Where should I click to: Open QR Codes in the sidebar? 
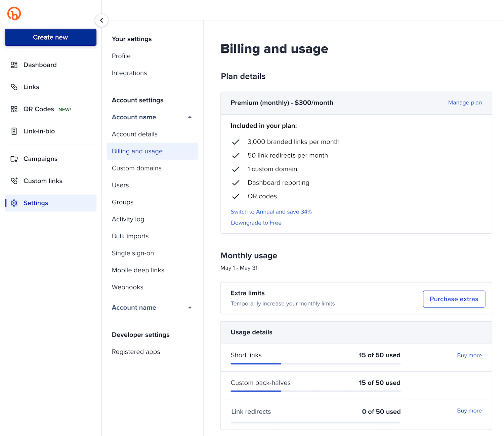51,109
